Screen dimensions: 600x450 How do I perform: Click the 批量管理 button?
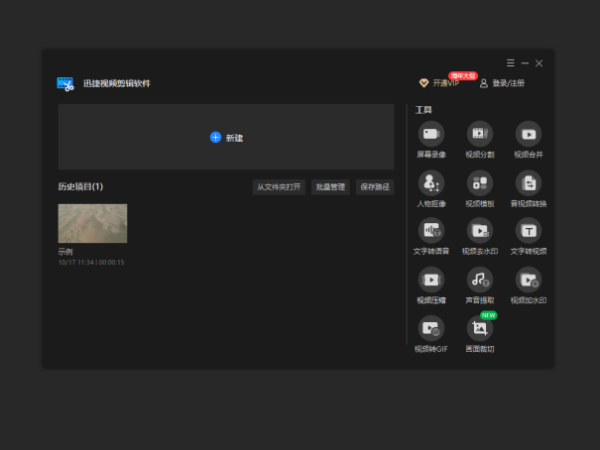point(331,187)
